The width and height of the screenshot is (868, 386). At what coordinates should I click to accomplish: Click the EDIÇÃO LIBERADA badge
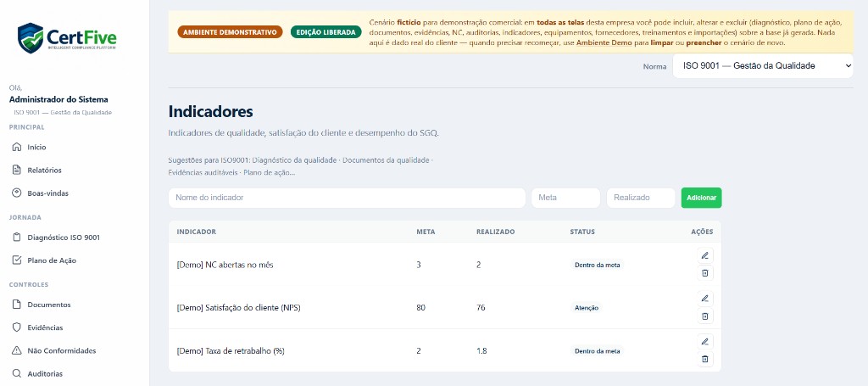click(326, 32)
